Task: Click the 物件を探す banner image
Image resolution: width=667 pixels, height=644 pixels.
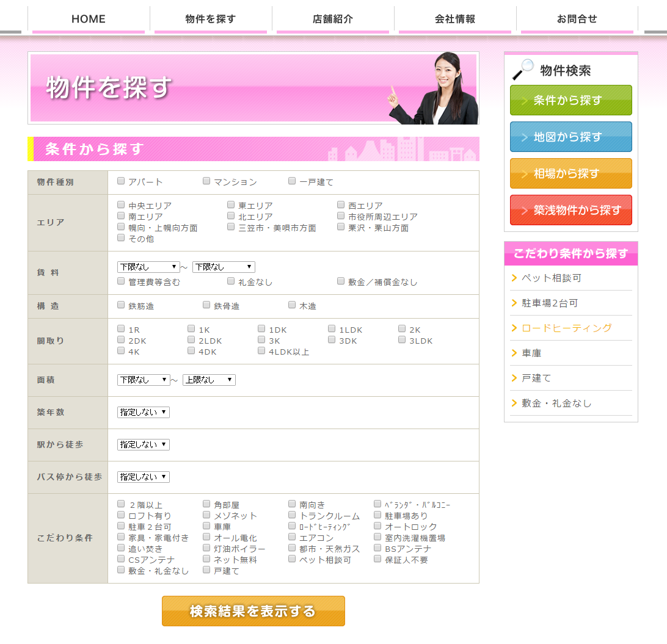Action: 253,88
